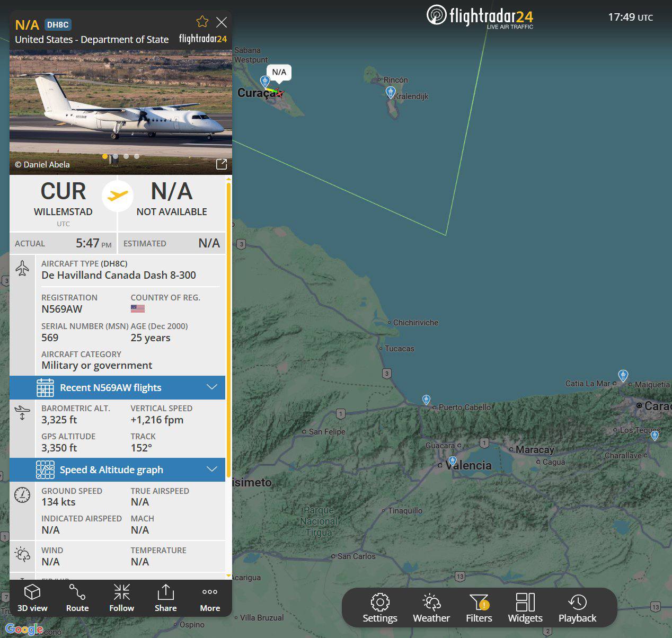Image resolution: width=672 pixels, height=638 pixels.
Task: Show second photo via carousel dot
Action: 116,156
